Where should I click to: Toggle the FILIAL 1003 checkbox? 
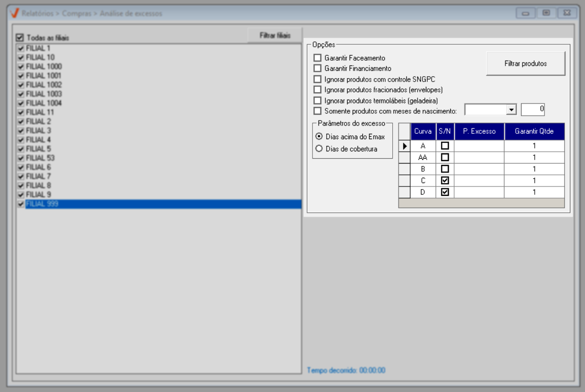click(x=21, y=94)
